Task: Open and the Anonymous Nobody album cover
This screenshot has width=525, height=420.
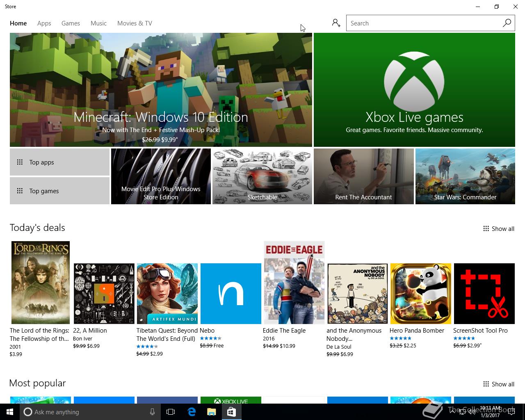Action: [357, 294]
